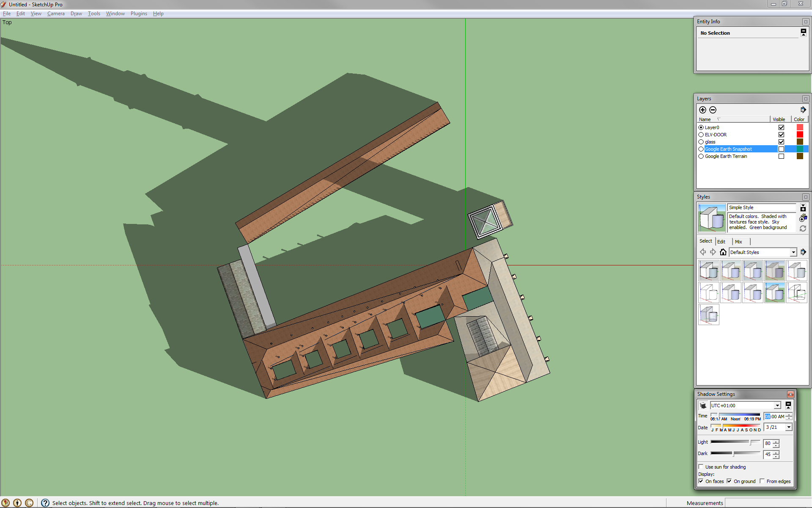Expand the Default Styles dropdown
The image size is (812, 508).
(793, 252)
